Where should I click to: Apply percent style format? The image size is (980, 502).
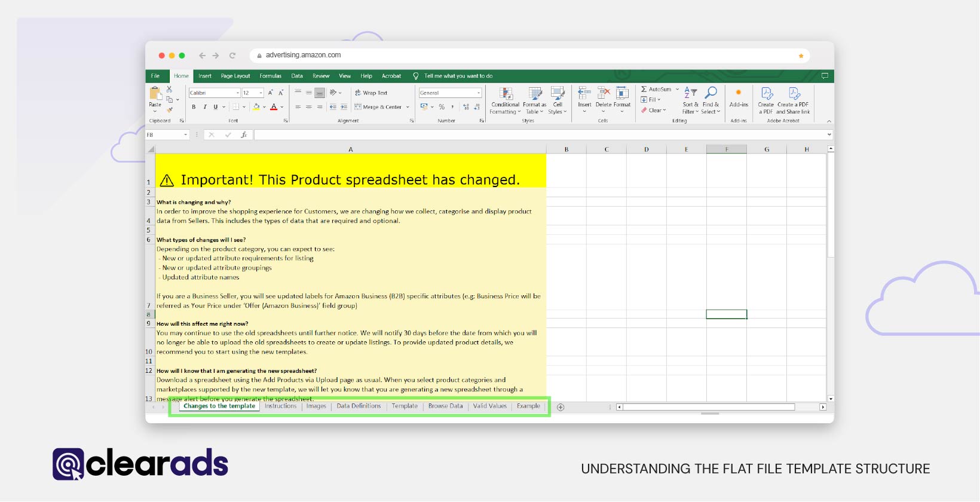[442, 107]
